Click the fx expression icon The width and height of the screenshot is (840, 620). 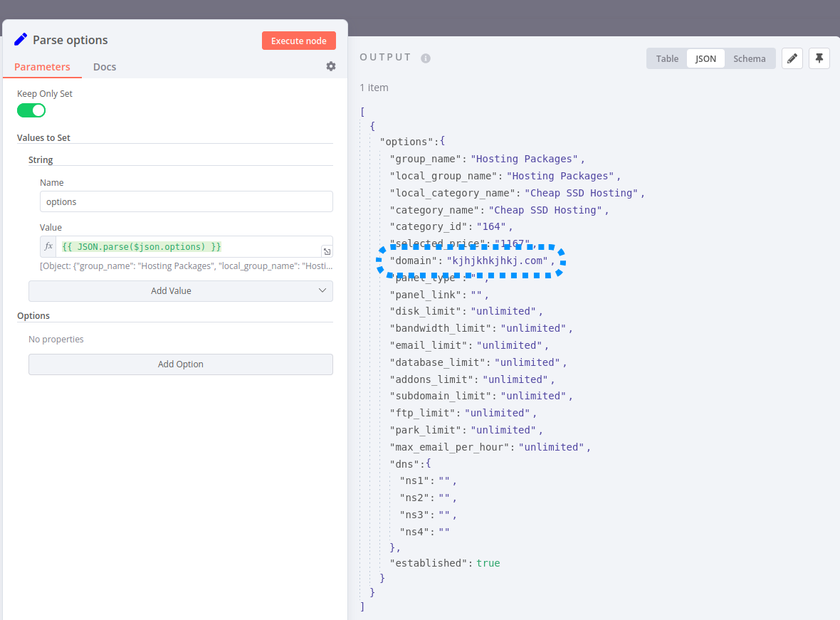pyautogui.click(x=48, y=246)
